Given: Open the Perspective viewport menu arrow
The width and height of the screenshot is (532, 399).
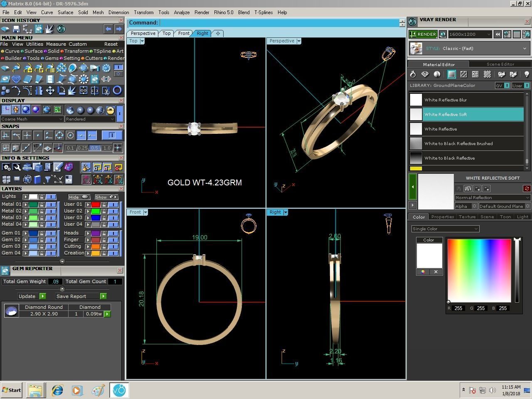Looking at the screenshot, I should coord(299,41).
